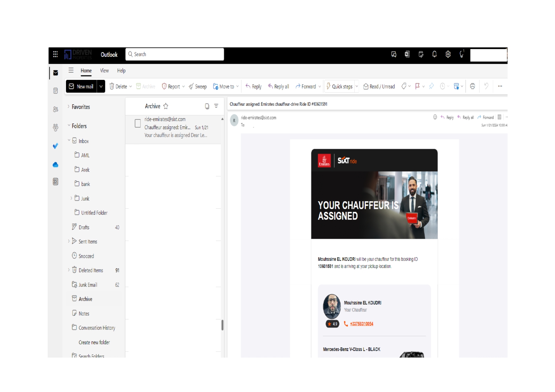This screenshot has width=555, height=392.
Task: Open the app launcher grid icon
Action: [x=55, y=54]
